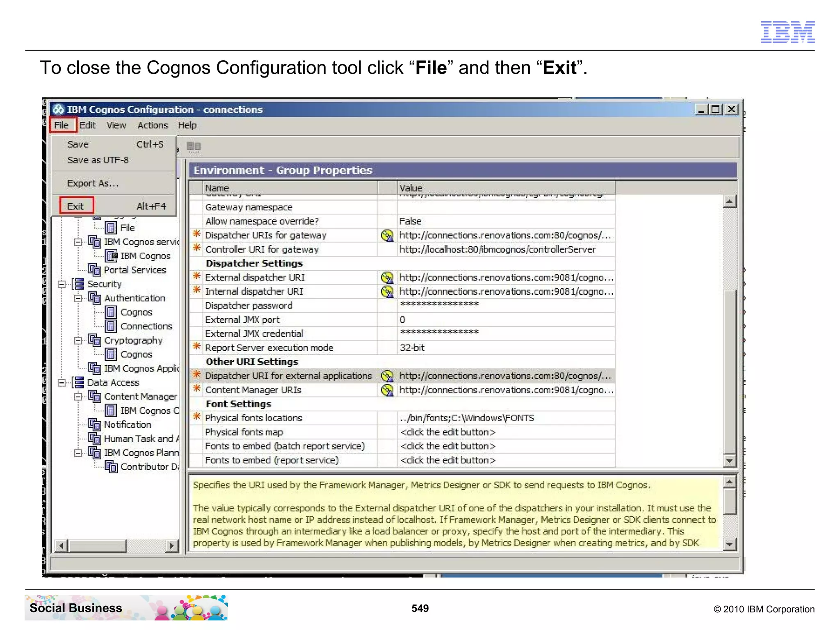840x630 pixels.
Task: Click the Report Server execution mode value
Action: pos(506,348)
